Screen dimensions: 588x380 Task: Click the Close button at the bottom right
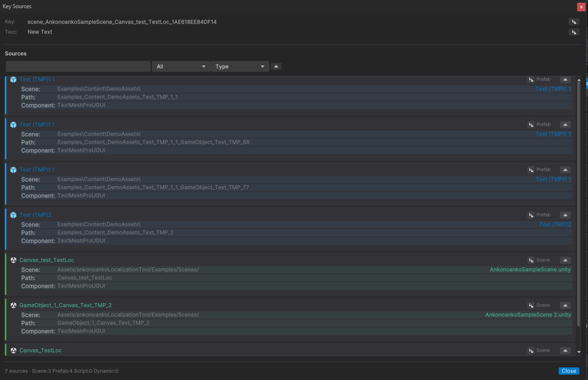[568, 371]
